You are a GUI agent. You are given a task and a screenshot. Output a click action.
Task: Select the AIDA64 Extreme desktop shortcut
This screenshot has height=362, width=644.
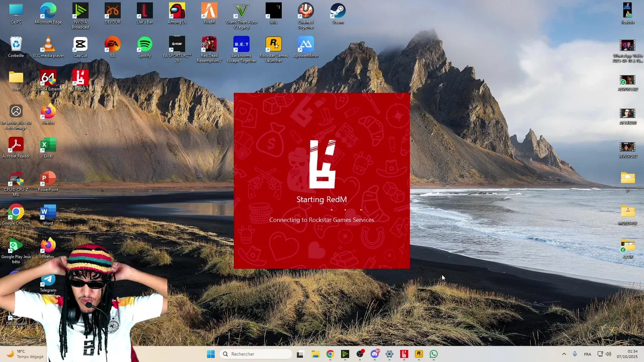(x=48, y=80)
